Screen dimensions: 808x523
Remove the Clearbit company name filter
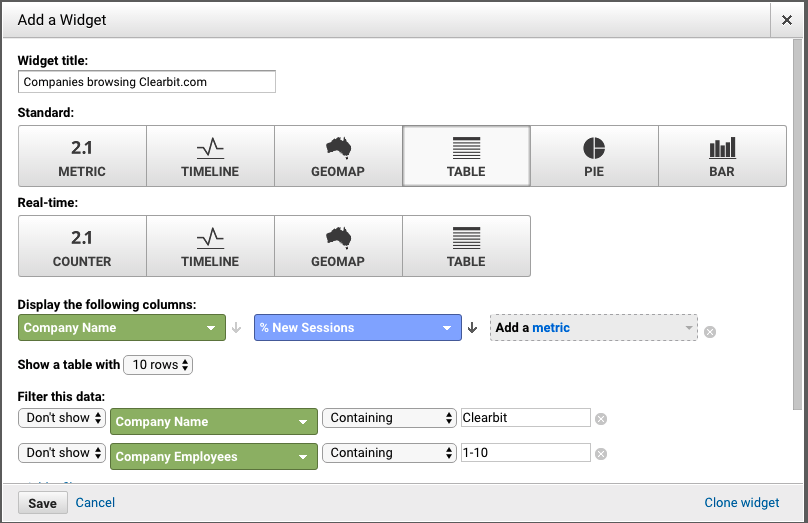pyautogui.click(x=601, y=419)
